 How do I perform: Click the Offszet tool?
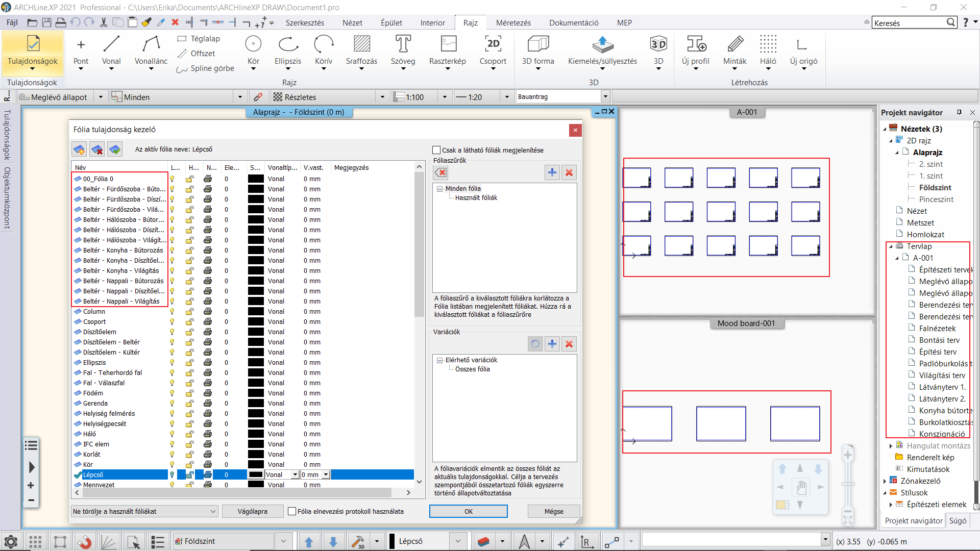(197, 54)
